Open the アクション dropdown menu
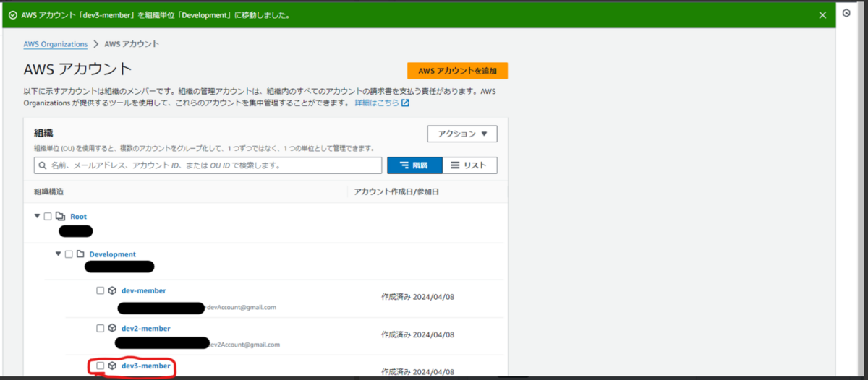This screenshot has height=380, width=868. click(x=462, y=134)
